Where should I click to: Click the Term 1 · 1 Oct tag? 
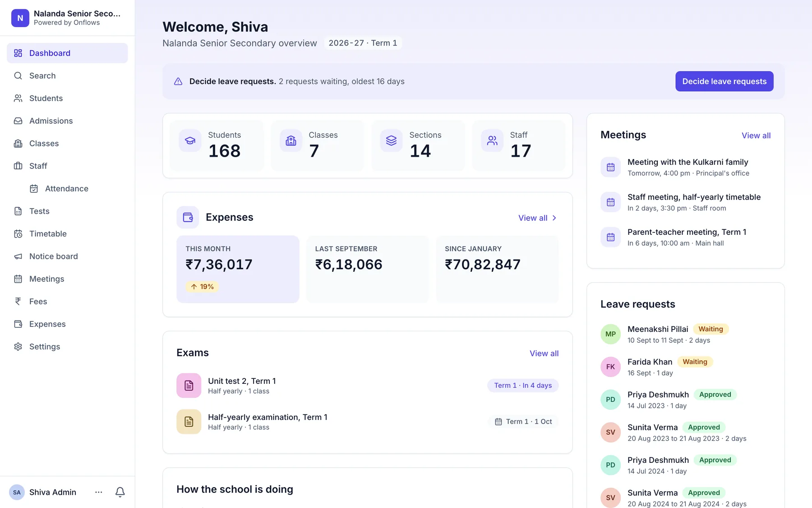coord(523,421)
